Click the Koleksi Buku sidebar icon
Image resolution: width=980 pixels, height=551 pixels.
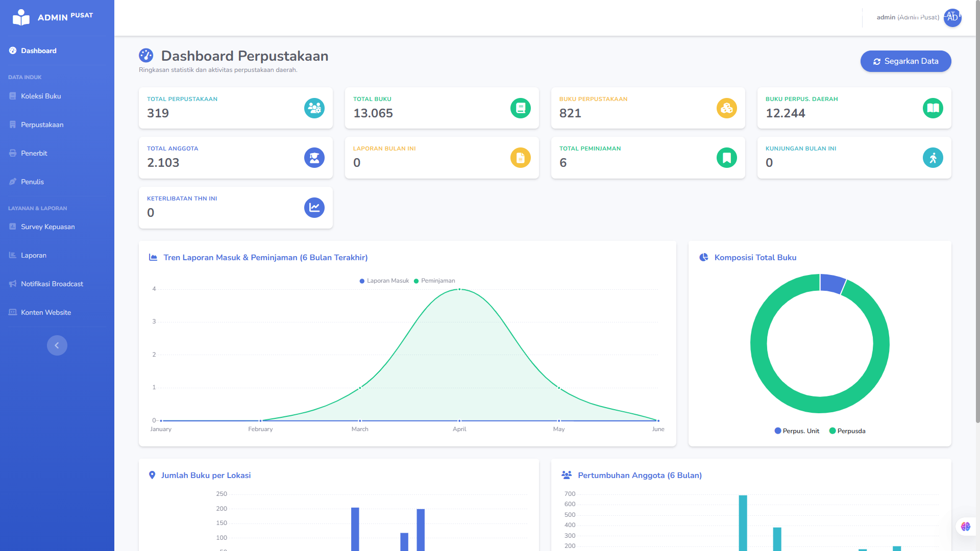point(13,96)
